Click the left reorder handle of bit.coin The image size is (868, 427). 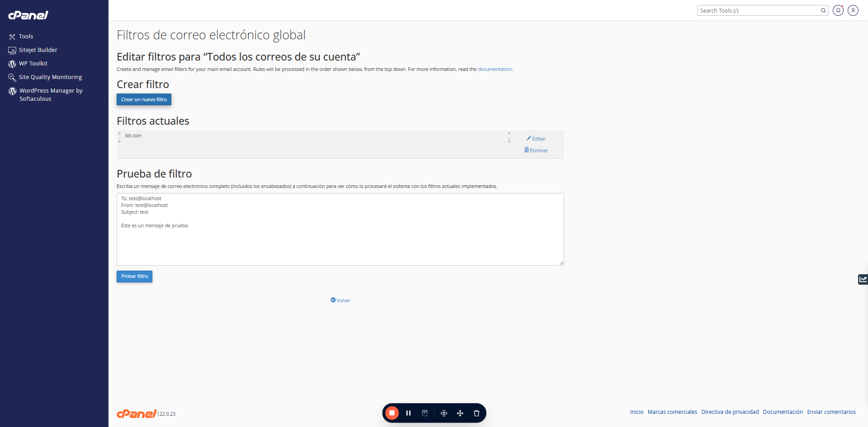point(120,137)
